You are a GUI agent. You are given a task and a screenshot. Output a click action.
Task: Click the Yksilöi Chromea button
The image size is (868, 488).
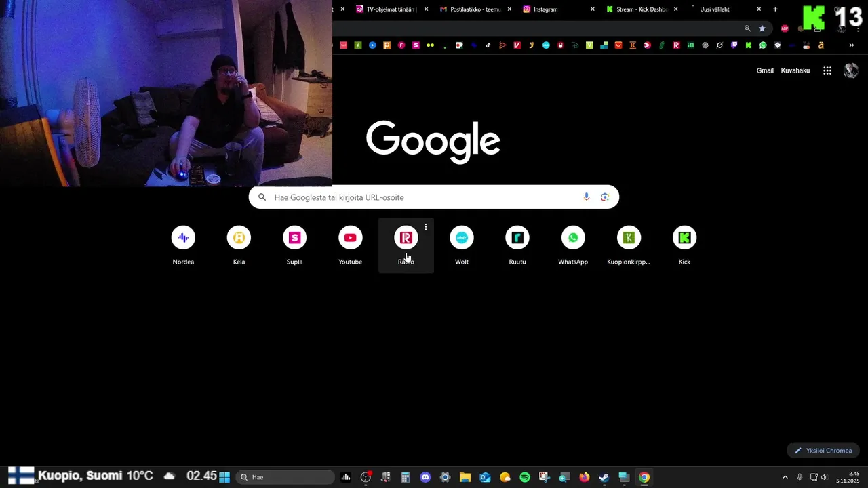click(x=823, y=451)
